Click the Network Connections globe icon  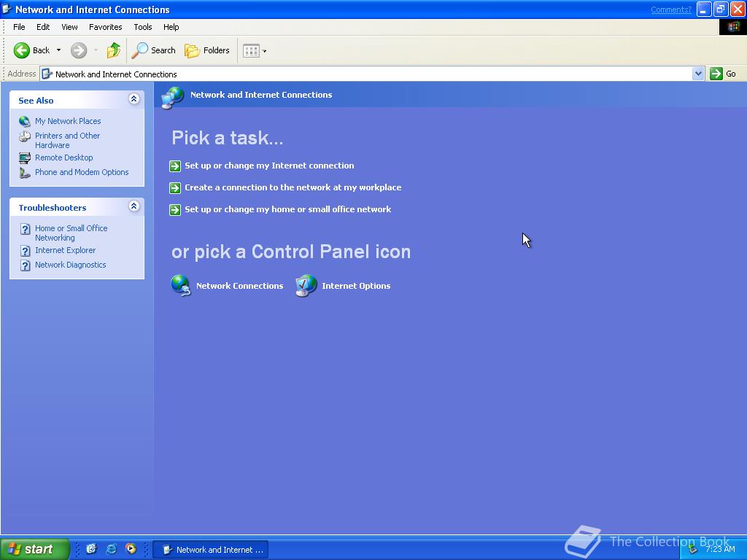[x=181, y=286]
